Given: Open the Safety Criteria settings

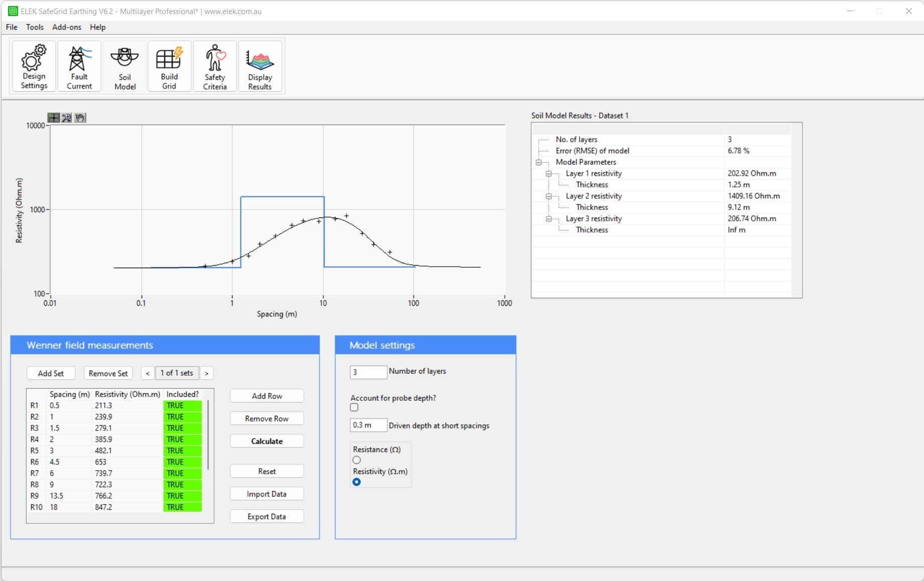Looking at the screenshot, I should [x=214, y=66].
